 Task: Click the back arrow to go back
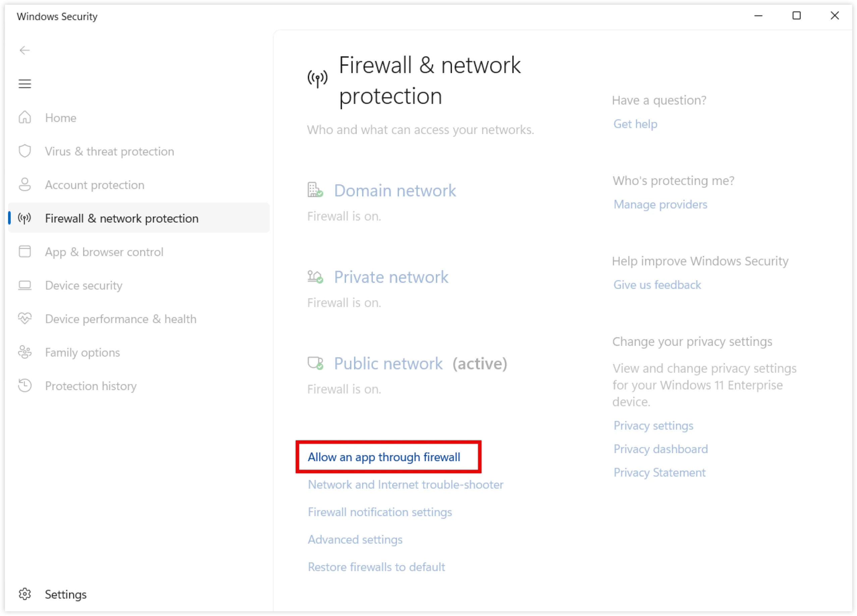pyautogui.click(x=25, y=50)
